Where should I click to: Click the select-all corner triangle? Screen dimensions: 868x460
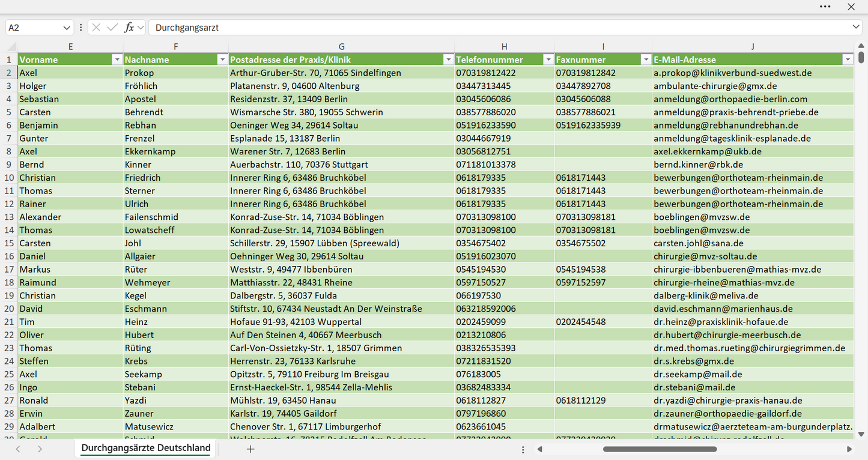[11, 47]
